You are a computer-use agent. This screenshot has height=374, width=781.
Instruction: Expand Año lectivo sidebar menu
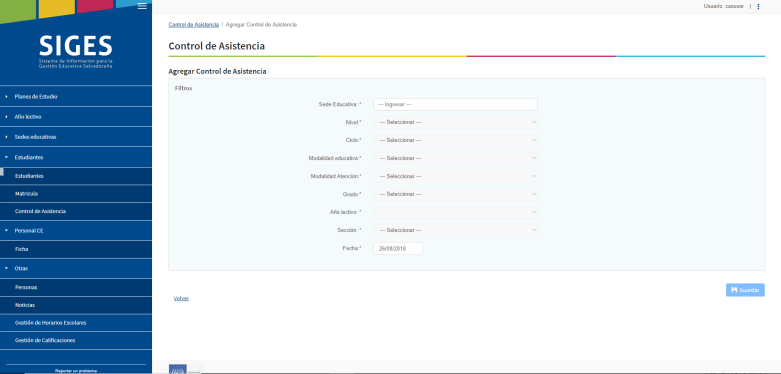[76, 117]
